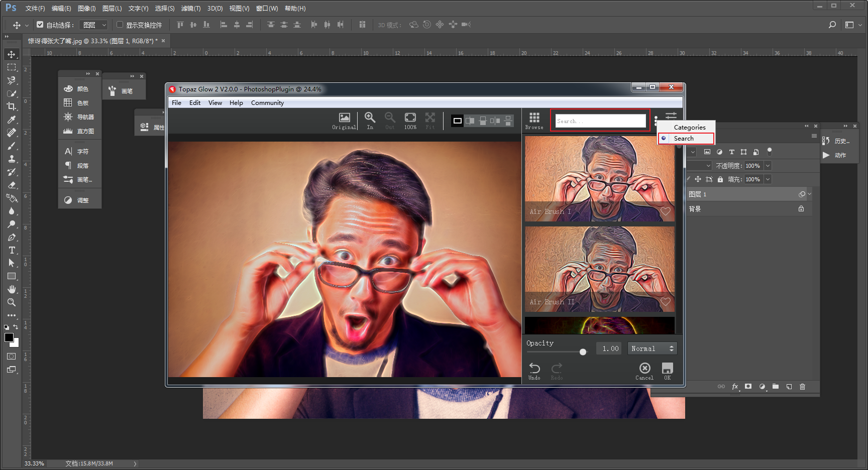Image resolution: width=868 pixels, height=470 pixels.
Task: Toggle the type-layer filter in Layers panel
Action: [731, 152]
